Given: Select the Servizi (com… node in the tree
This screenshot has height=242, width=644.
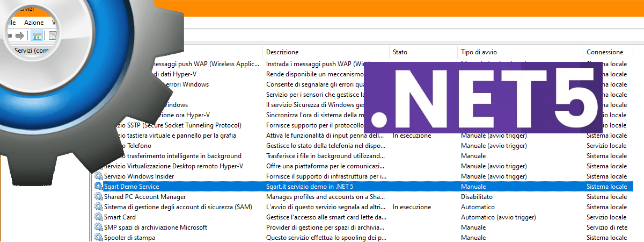Looking at the screenshot, I should pyautogui.click(x=31, y=50).
